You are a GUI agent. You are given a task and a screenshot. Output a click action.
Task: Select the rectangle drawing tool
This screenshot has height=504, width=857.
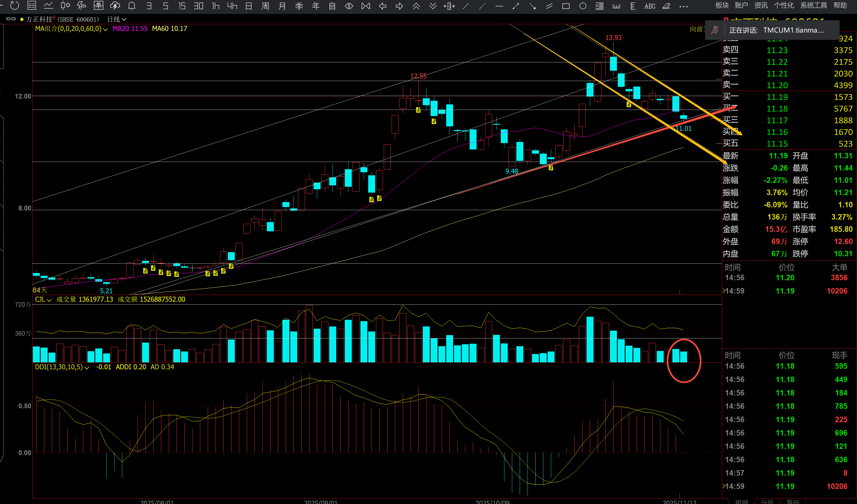click(566, 6)
